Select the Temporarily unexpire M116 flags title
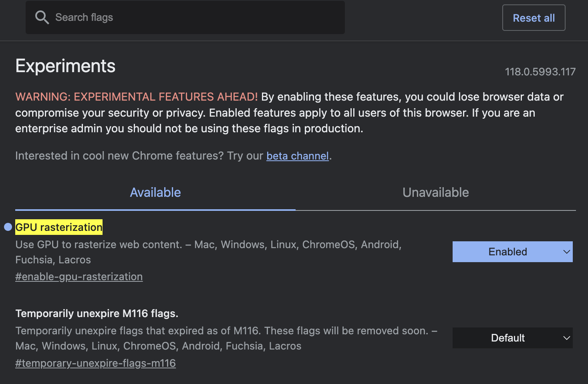 tap(97, 313)
